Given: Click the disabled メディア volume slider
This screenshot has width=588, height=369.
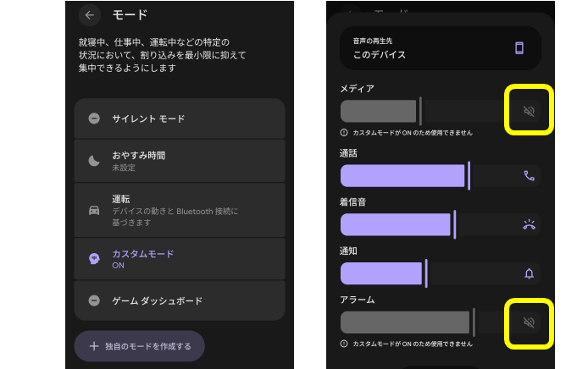Looking at the screenshot, I should coord(424,112).
